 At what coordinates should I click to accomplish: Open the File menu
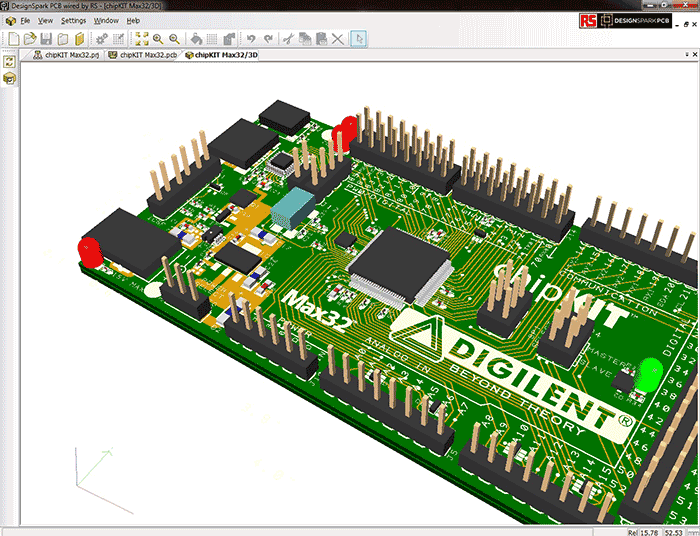coord(25,21)
